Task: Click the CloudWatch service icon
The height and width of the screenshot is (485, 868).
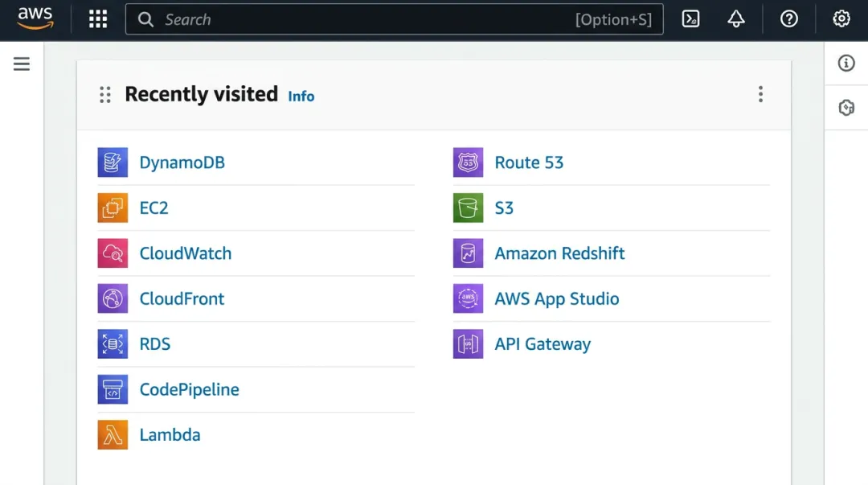Action: [x=113, y=253]
